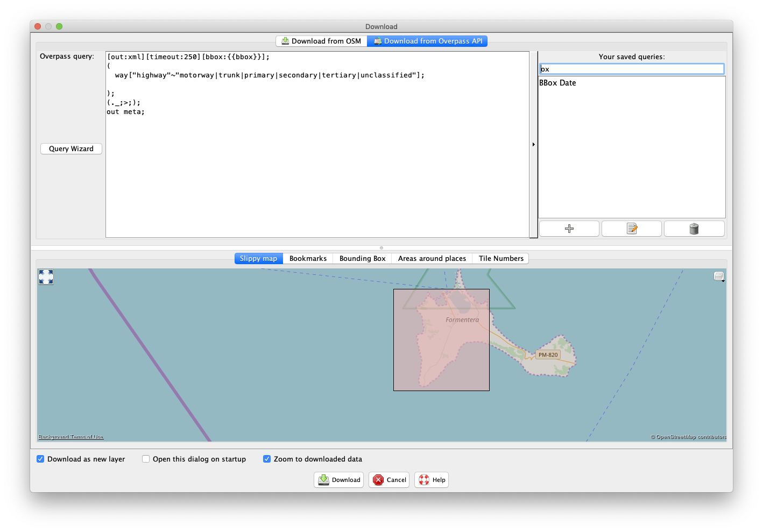Launch the Query Wizard
763x532 pixels.
(71, 149)
